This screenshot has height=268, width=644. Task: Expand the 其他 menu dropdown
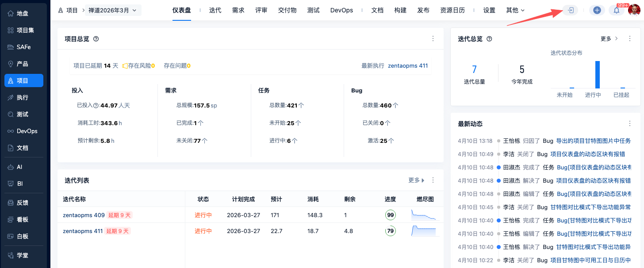(515, 10)
